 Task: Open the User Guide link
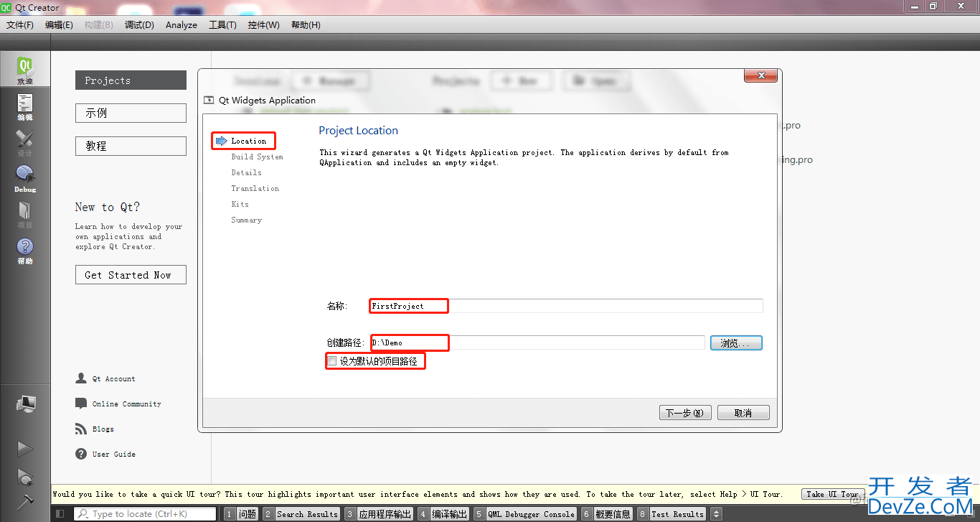tap(113, 455)
